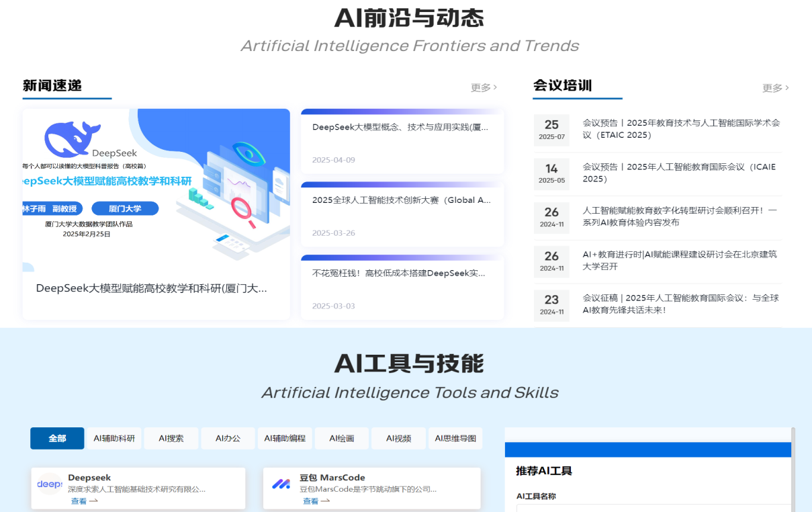This screenshot has width=812, height=512.
Task: Switch to the AI辅助科研 tab
Action: click(114, 438)
